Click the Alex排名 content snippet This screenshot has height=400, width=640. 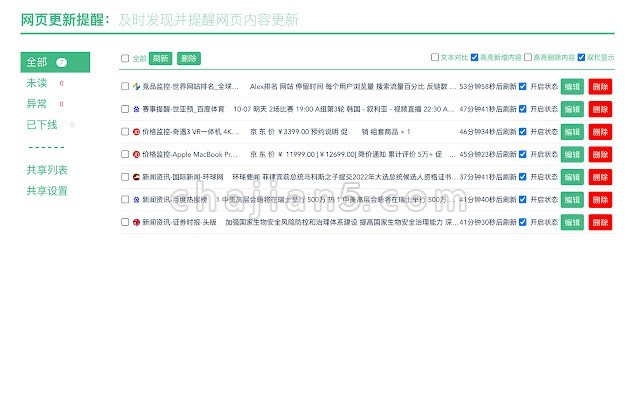point(353,87)
